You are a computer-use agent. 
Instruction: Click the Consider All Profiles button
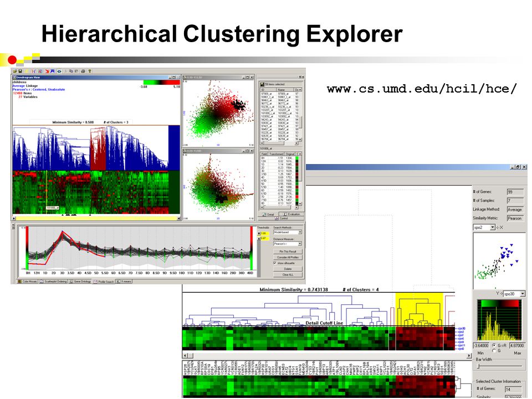pyautogui.click(x=288, y=258)
